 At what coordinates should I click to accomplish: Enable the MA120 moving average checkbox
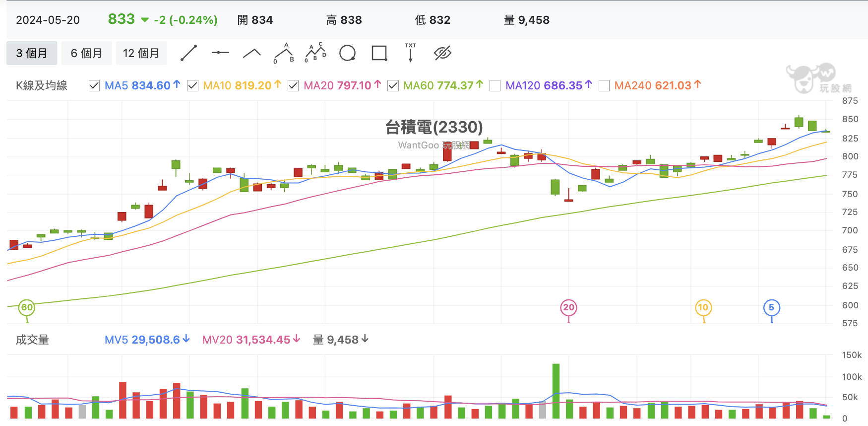[495, 86]
